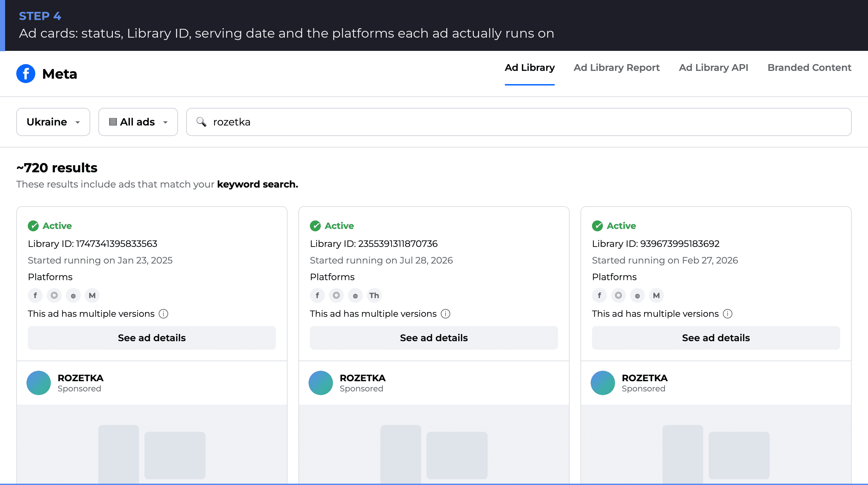Click multiple versions info icon on ad 939673995183692

[x=728, y=314]
